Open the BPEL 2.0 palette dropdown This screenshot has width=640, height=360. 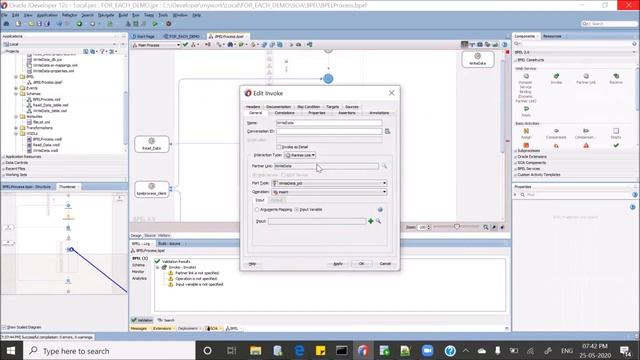click(x=575, y=52)
